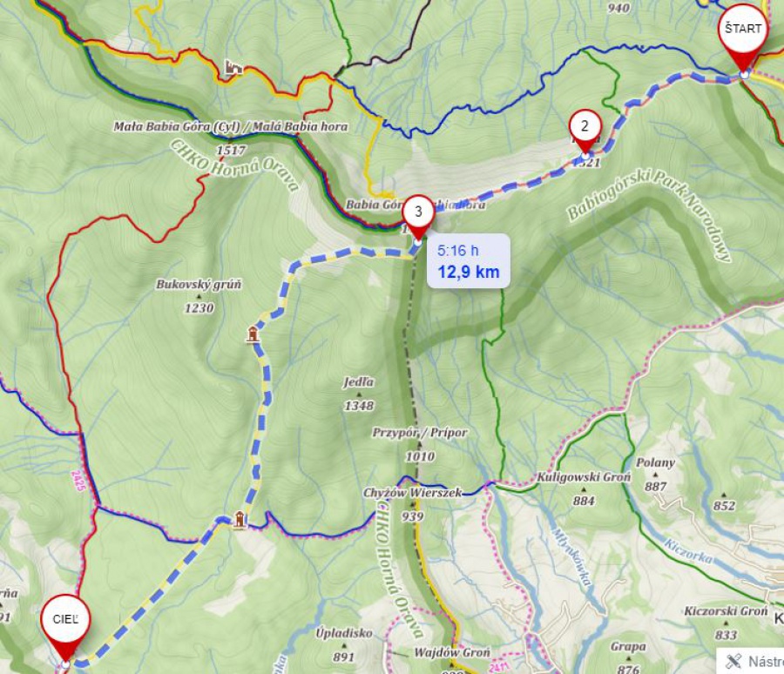
Task: Click the castle ruins icon on the ridge
Action: (233, 67)
